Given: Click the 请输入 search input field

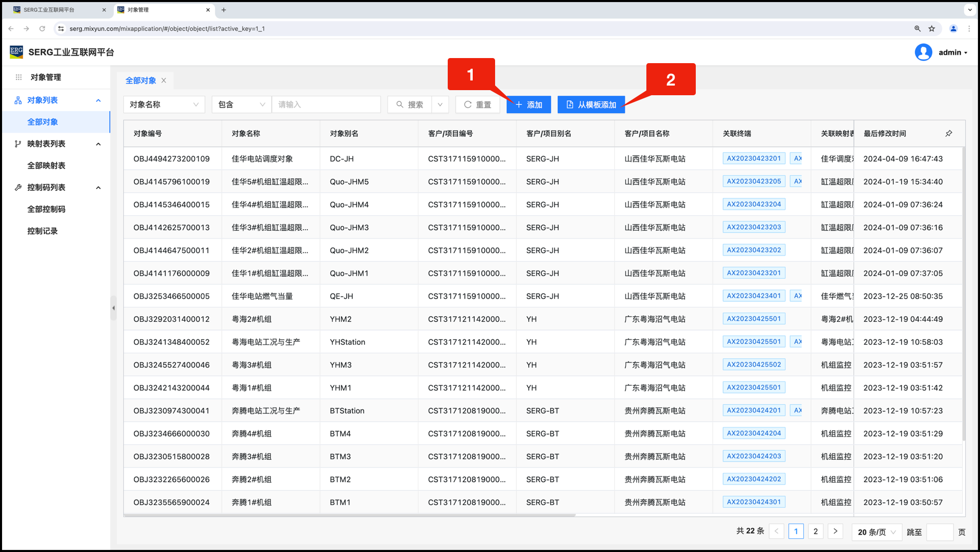Looking at the screenshot, I should click(x=326, y=104).
